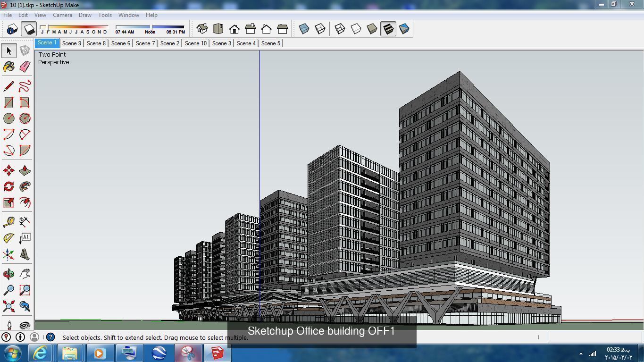The image size is (644, 362).
Task: Choose the 2 Point Arc tool
Action: click(x=25, y=135)
